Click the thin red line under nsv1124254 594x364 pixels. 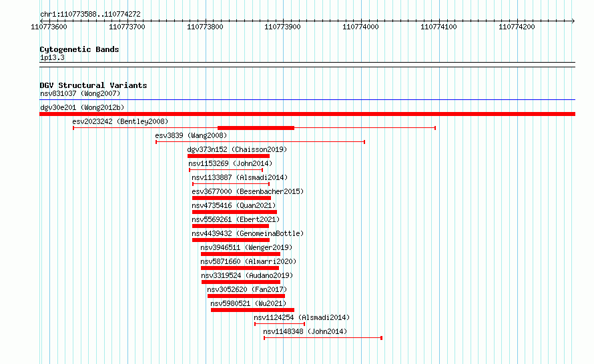click(280, 324)
